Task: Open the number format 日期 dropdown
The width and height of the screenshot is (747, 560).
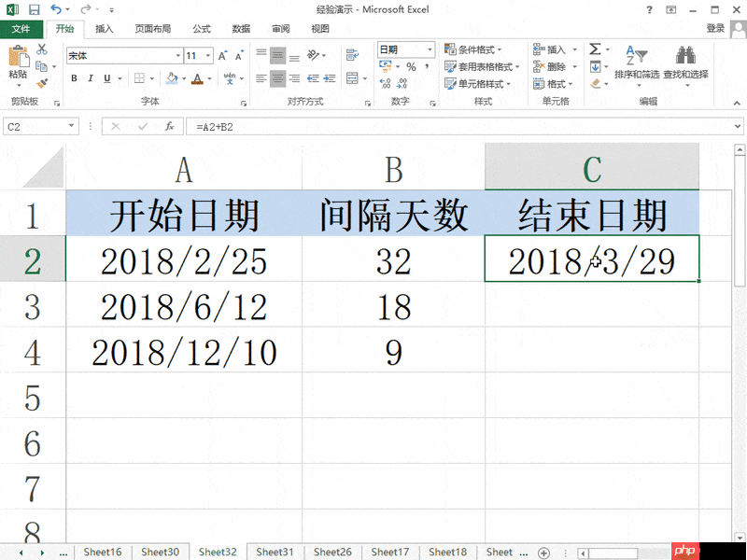Action: 430,49
